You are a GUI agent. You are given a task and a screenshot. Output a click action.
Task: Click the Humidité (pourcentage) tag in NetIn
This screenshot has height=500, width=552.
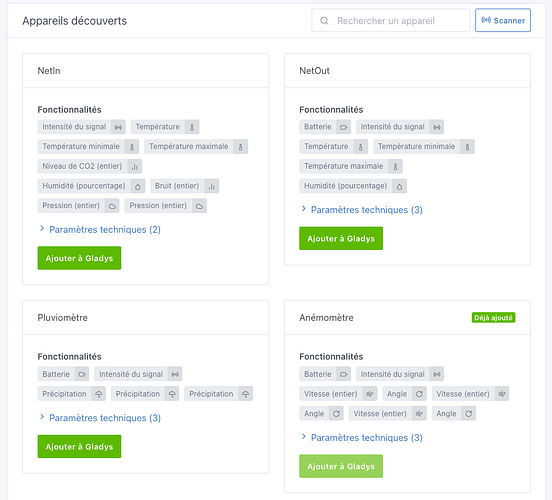tap(91, 186)
